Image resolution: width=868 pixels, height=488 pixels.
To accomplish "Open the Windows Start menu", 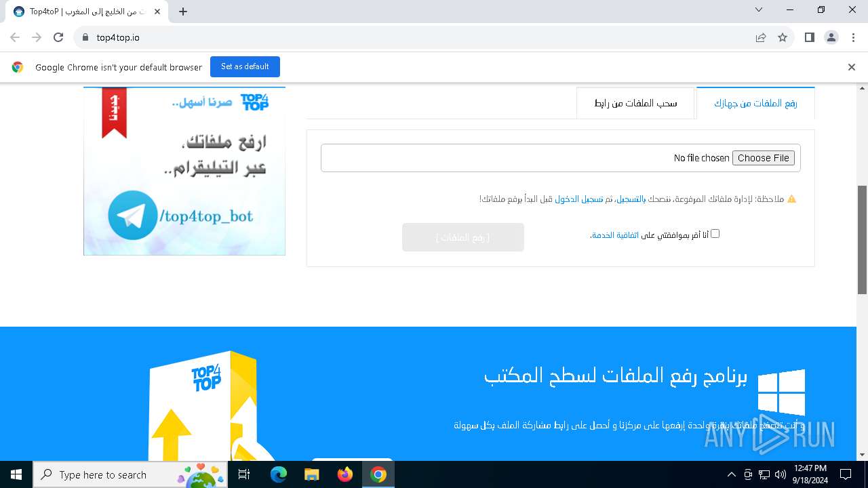I will [16, 474].
